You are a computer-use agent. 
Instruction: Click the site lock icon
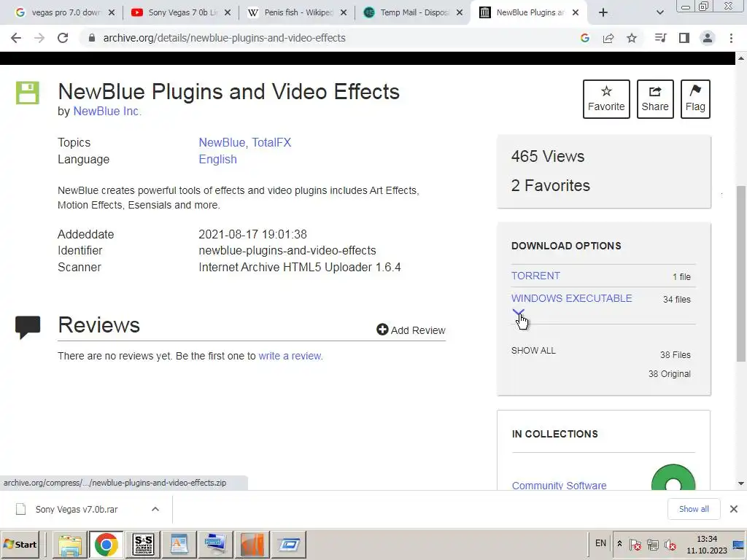coord(92,38)
